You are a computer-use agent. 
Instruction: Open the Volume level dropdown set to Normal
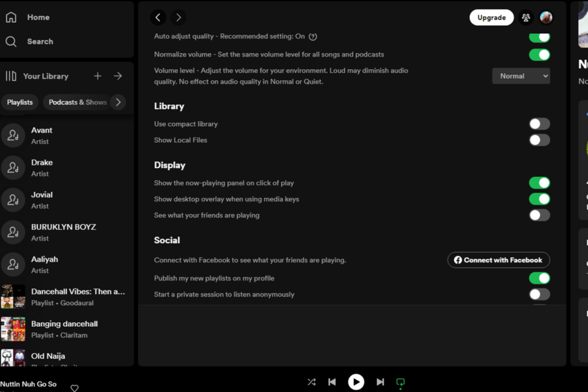tap(520, 76)
